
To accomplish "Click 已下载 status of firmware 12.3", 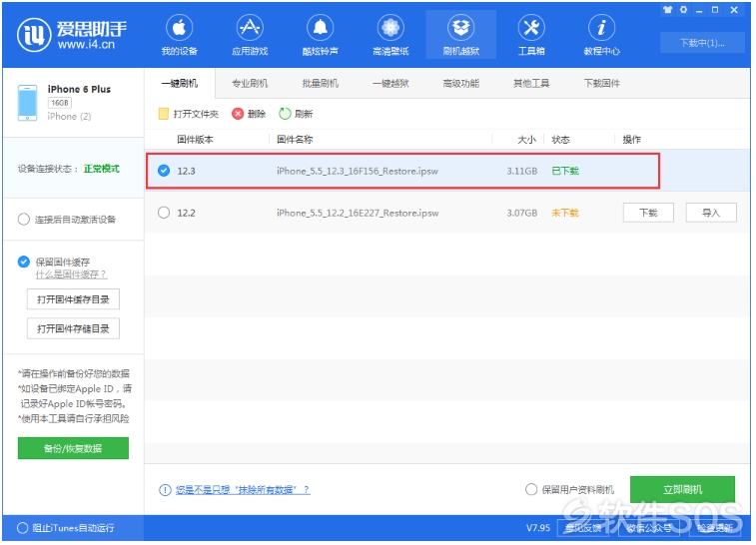I will (565, 171).
